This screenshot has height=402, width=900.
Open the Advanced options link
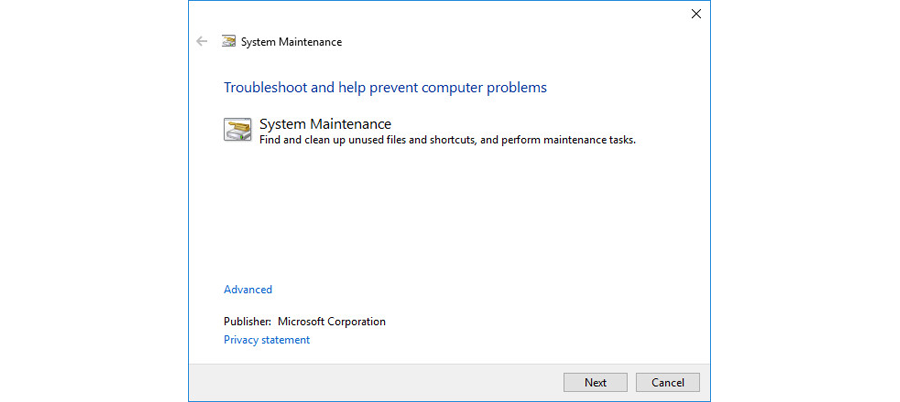pos(248,289)
